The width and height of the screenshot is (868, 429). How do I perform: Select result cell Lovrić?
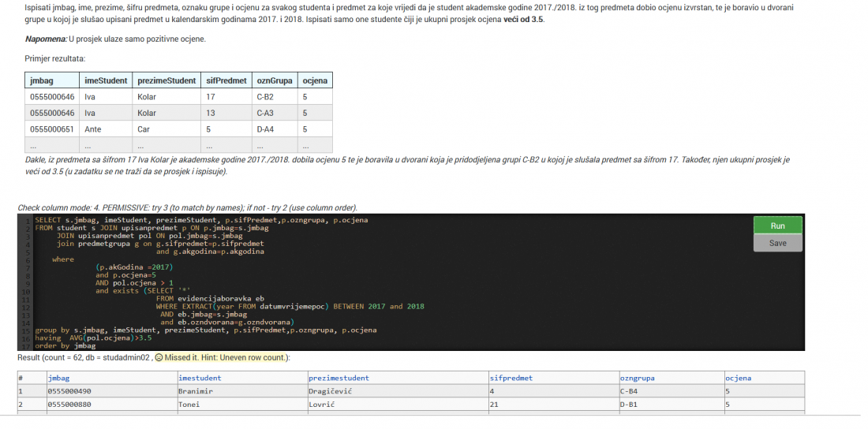[x=398, y=405]
